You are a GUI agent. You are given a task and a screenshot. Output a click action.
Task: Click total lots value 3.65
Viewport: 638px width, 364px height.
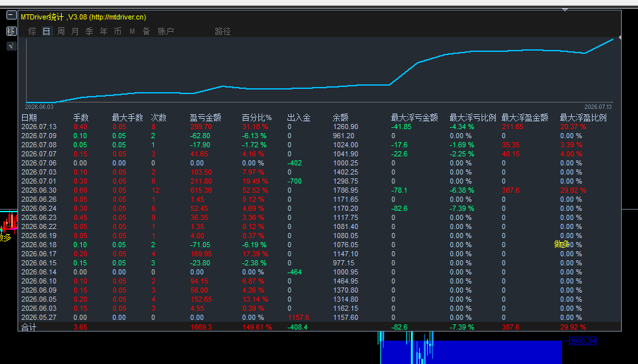click(x=80, y=328)
